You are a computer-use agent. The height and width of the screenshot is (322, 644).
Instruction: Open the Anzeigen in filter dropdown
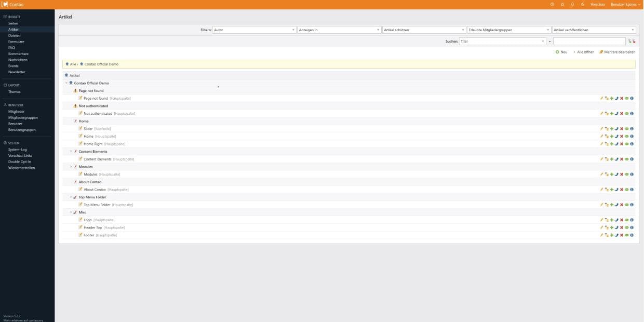(339, 30)
